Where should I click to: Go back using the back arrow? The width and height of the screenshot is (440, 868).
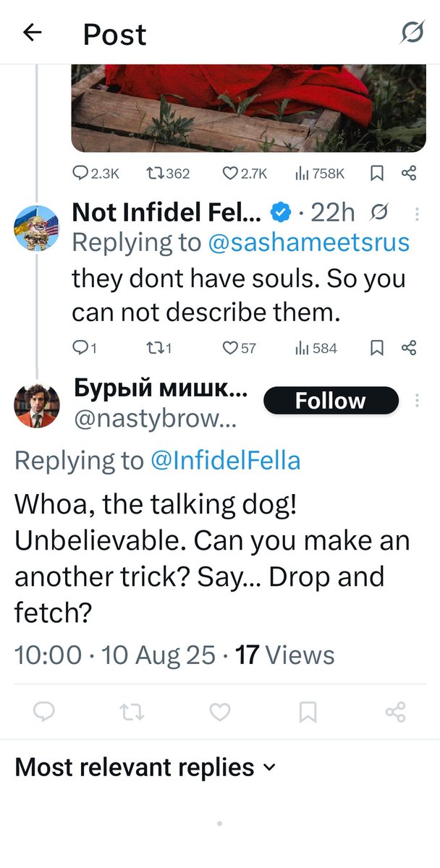click(x=33, y=33)
